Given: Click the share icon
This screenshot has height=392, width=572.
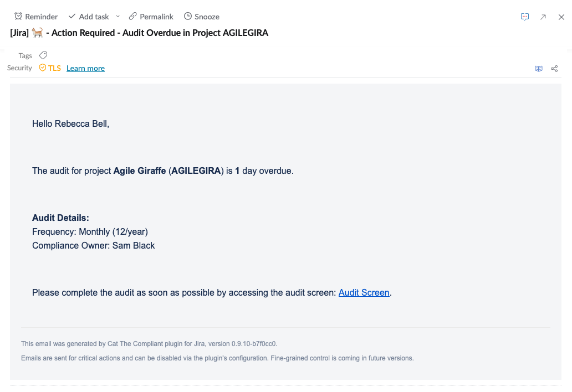Looking at the screenshot, I should pyautogui.click(x=554, y=69).
